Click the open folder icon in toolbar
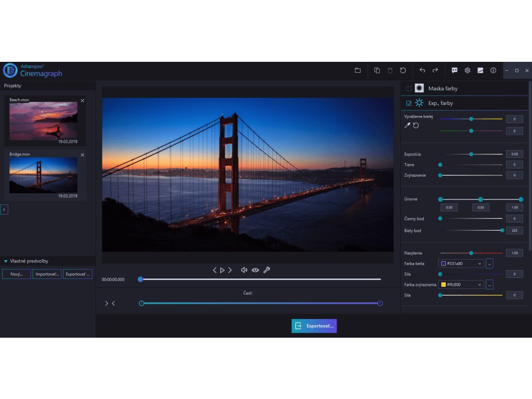Image resolution: width=532 pixels, height=399 pixels. coord(357,70)
